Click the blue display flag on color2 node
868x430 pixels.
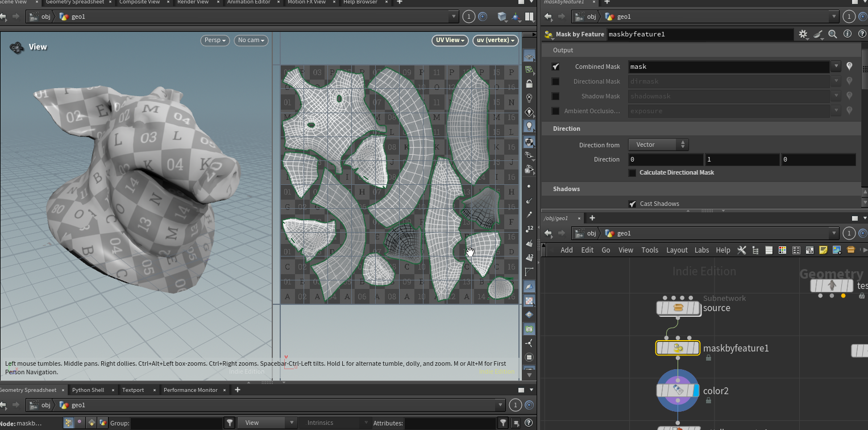(x=696, y=391)
